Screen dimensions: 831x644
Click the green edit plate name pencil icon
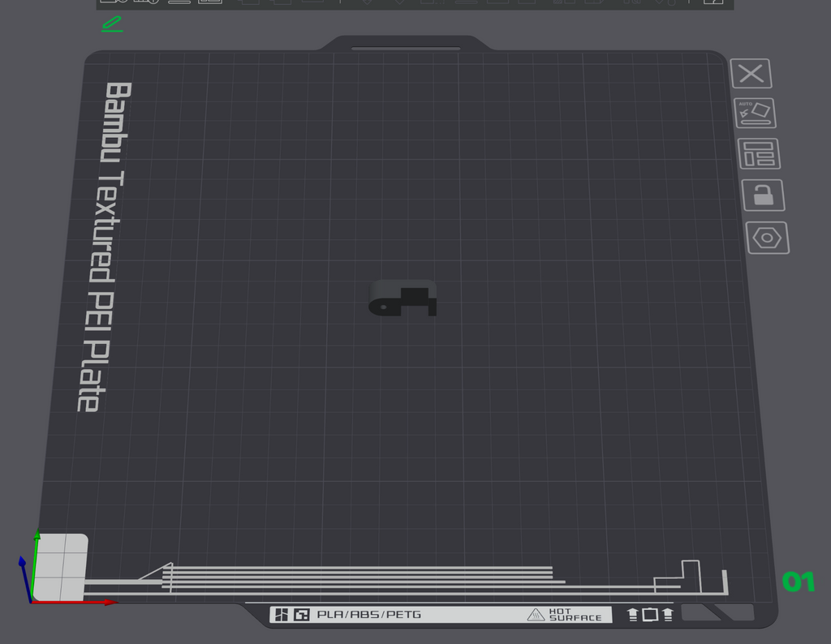112,24
